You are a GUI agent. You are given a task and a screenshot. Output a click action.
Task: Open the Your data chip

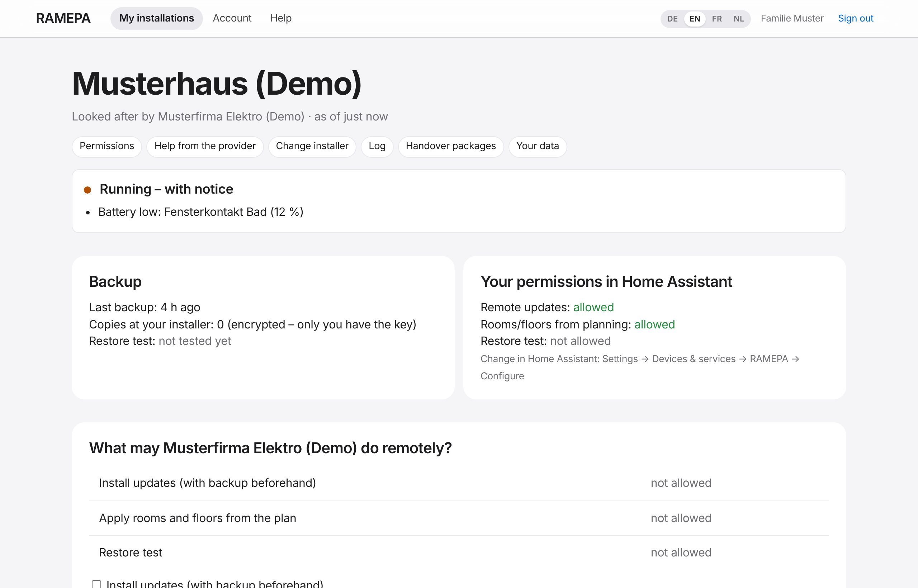[x=537, y=146]
